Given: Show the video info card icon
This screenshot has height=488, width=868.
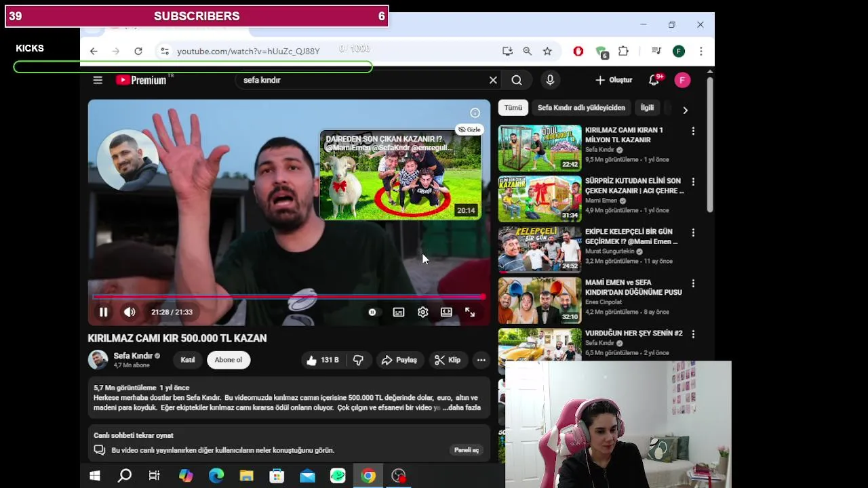Looking at the screenshot, I should (475, 113).
